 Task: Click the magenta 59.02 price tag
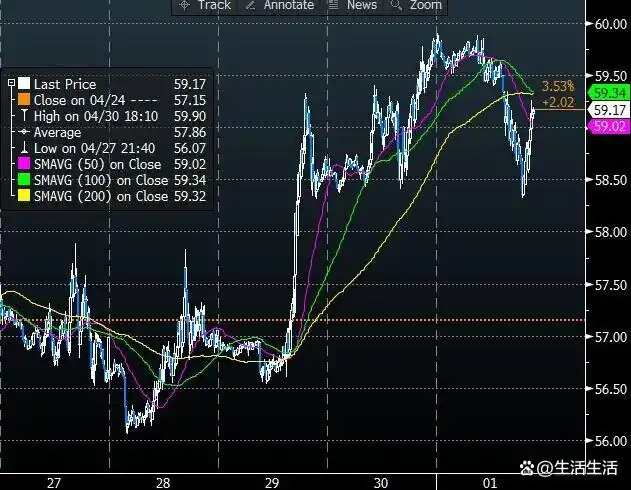pyautogui.click(x=605, y=127)
